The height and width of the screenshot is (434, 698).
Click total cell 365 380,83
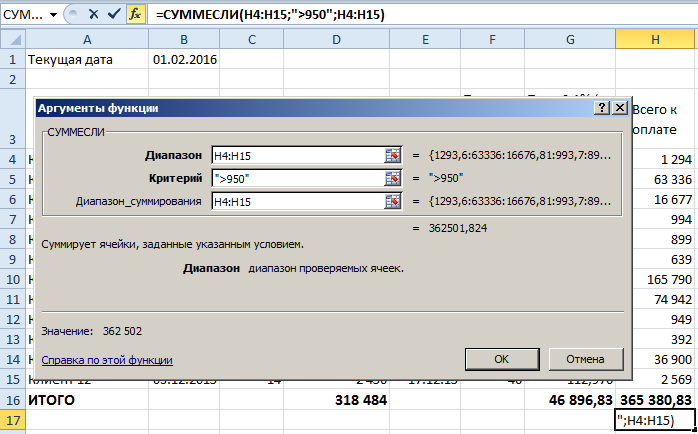pyautogui.click(x=655, y=400)
